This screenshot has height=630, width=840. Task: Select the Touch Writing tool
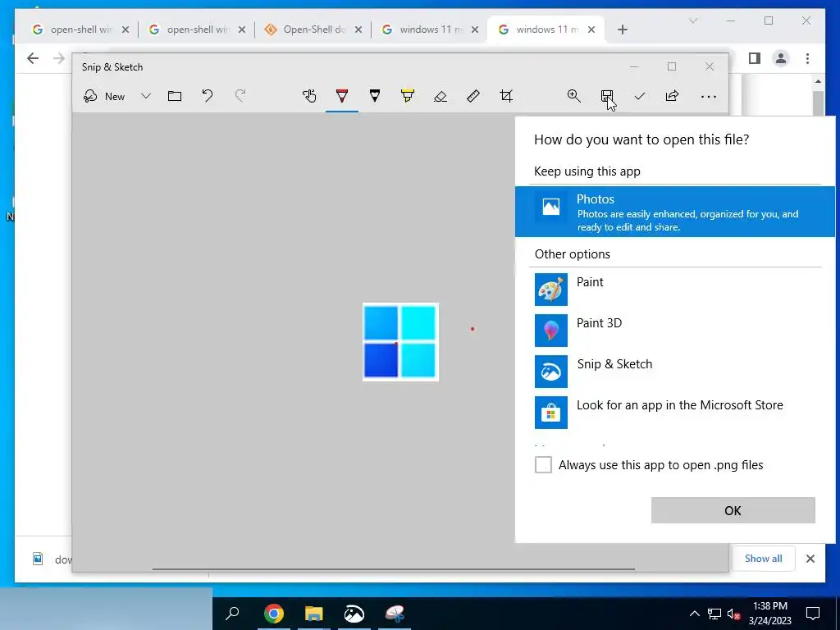click(x=309, y=97)
